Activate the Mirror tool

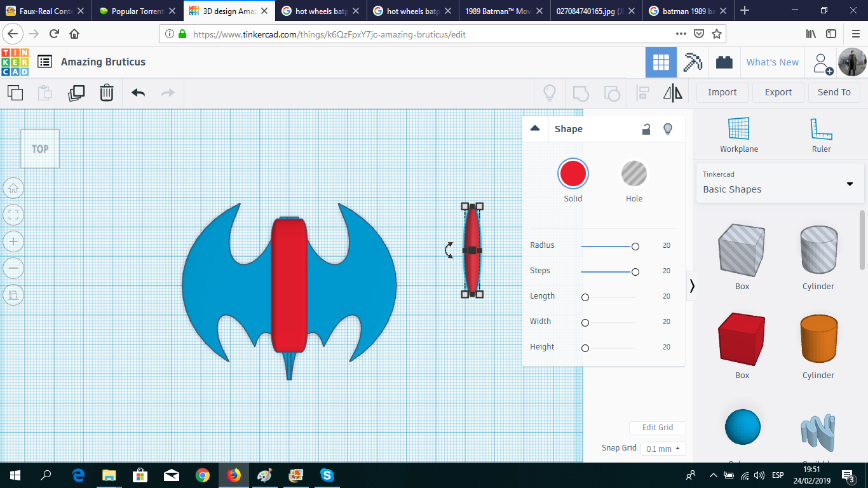pos(672,93)
